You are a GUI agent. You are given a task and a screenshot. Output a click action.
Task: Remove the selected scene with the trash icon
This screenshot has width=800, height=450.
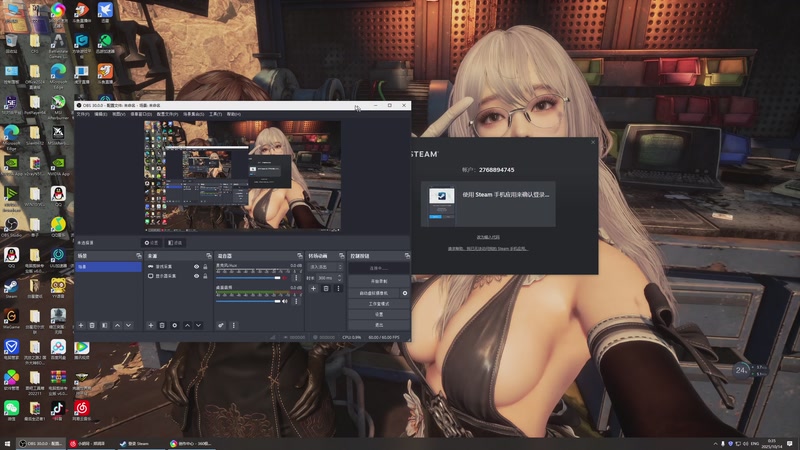[x=92, y=325]
